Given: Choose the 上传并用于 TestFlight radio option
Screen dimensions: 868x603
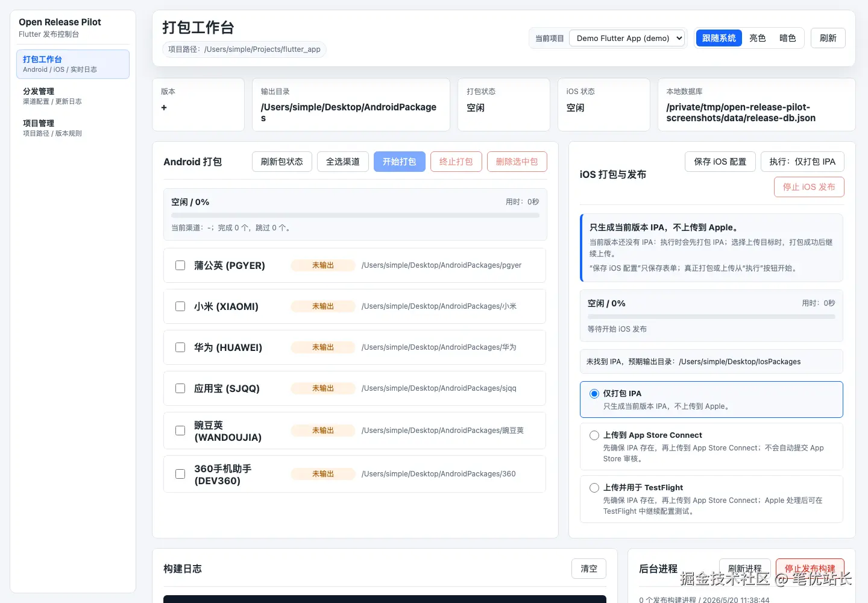Looking at the screenshot, I should click(x=594, y=488).
